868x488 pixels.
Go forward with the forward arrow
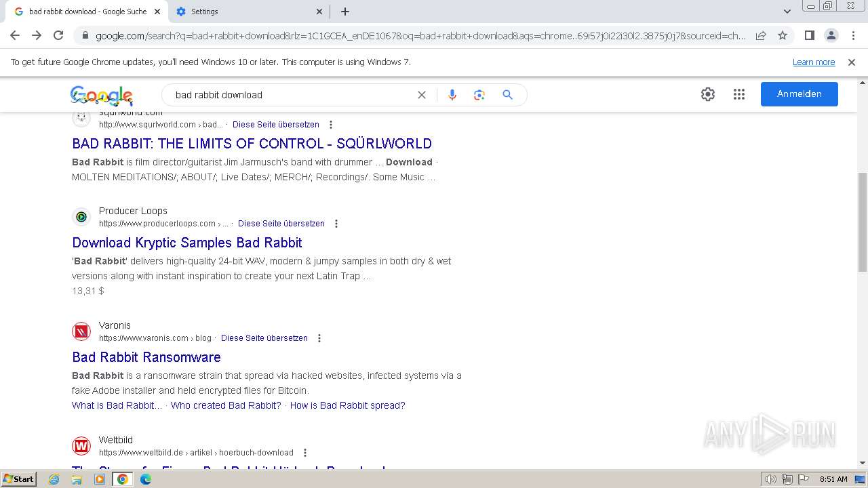(x=37, y=35)
